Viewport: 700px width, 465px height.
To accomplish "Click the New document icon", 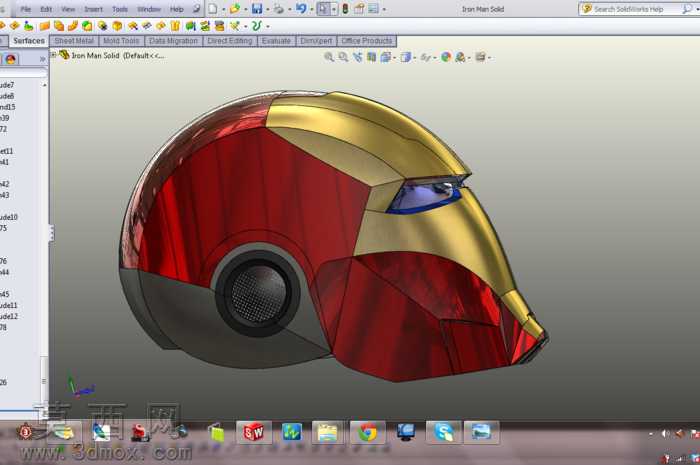I will coord(213,8).
